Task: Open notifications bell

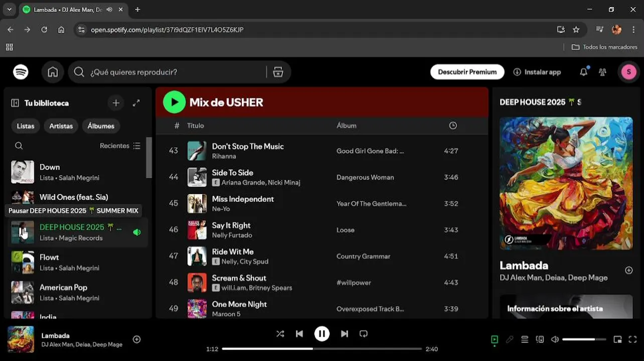Action: tap(583, 72)
